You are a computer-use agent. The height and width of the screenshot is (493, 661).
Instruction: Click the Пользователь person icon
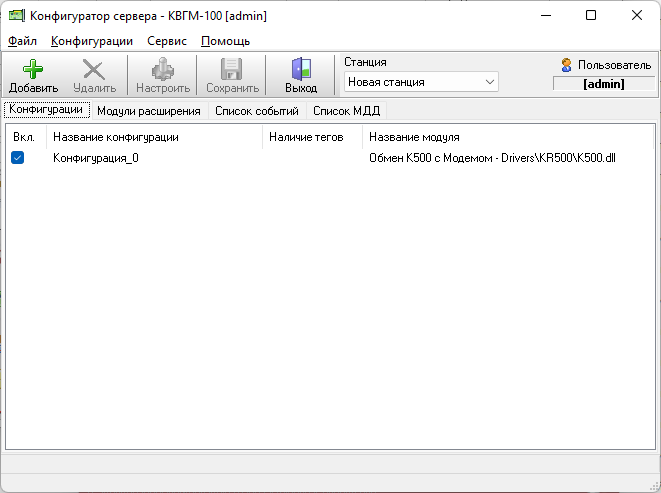tap(567, 65)
